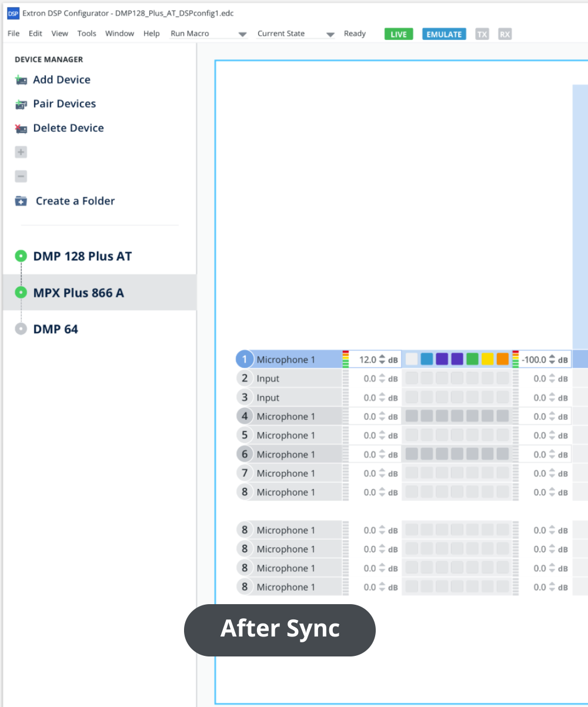Enable EMULATE mode
Viewport: 588px width, 707px height.
[x=444, y=33]
